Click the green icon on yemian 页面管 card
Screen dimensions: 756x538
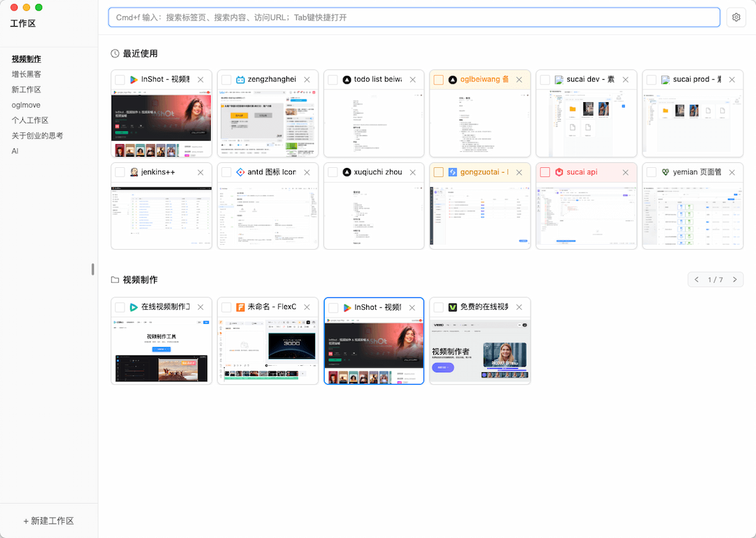[x=664, y=171]
